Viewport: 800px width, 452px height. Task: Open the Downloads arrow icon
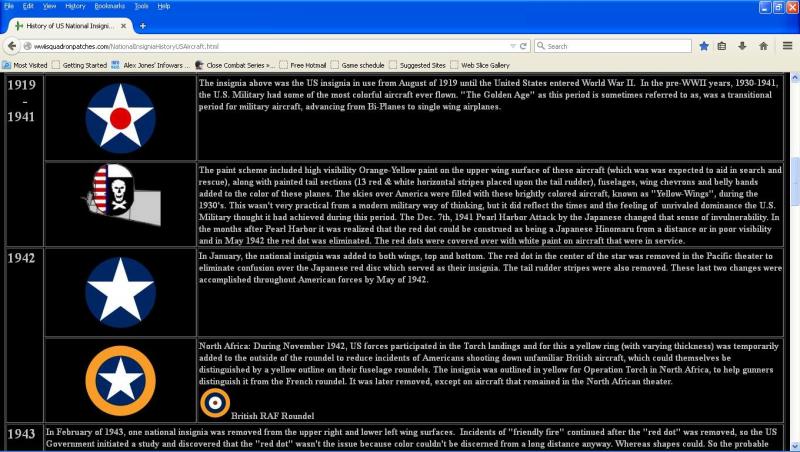[742, 46]
